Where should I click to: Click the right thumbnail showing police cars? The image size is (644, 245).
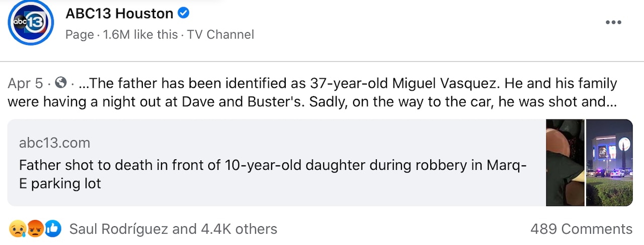[609, 162]
